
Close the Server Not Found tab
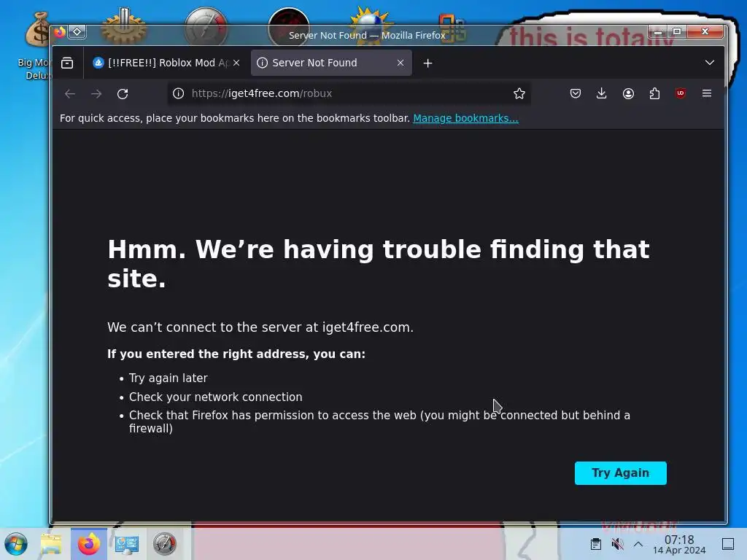point(400,63)
